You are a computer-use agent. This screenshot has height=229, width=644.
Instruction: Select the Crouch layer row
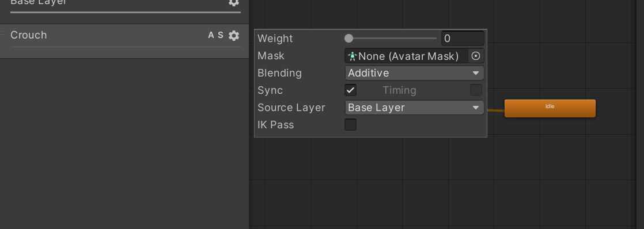pos(124,41)
